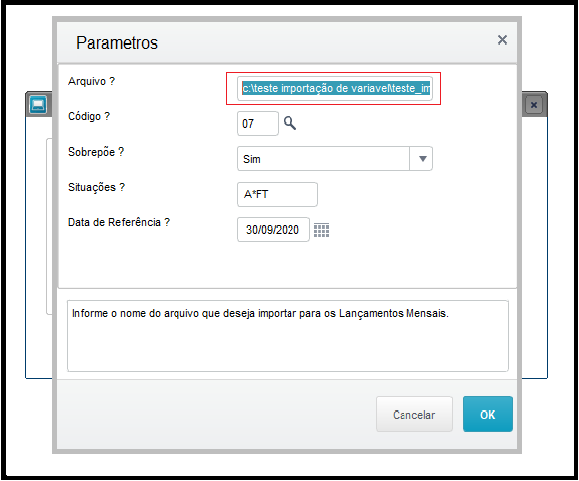Image resolution: width=579 pixels, height=481 pixels.
Task: Click the date field showing 30/09/2020
Action: [273, 230]
